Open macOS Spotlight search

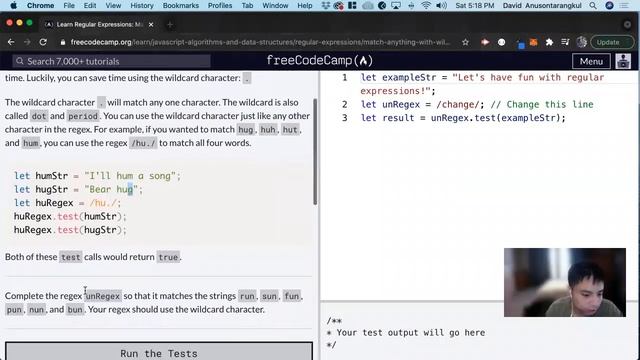coord(593,5)
